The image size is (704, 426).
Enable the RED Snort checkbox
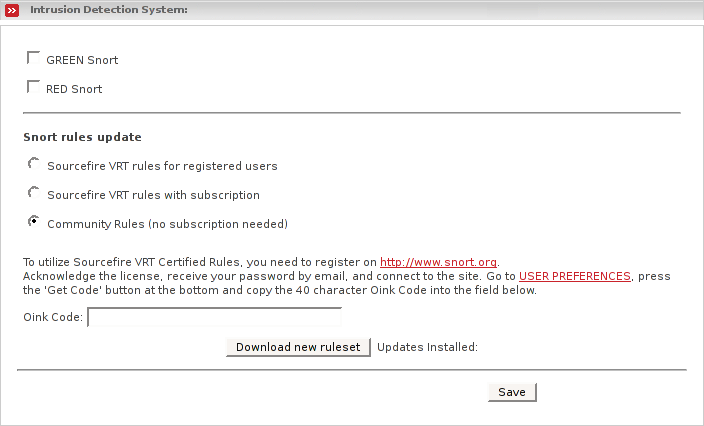[x=33, y=87]
